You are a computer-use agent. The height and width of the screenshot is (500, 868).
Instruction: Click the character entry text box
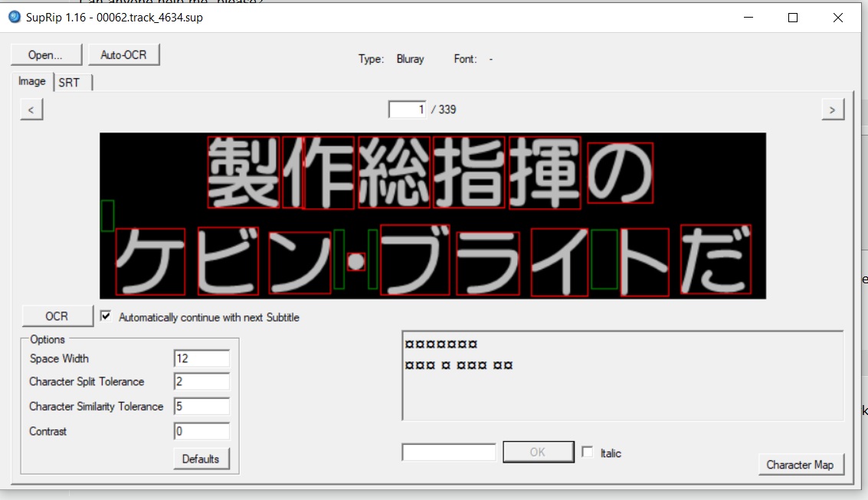click(449, 452)
